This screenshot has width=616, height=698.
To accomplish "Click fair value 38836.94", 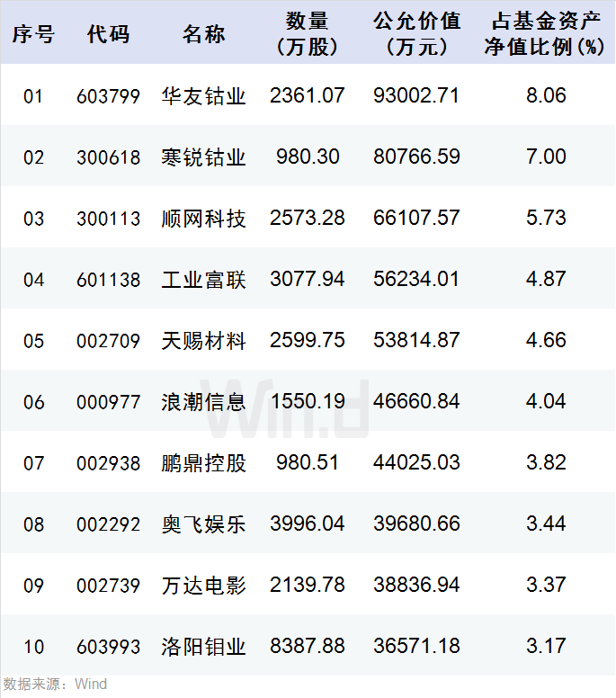I will point(416,585).
